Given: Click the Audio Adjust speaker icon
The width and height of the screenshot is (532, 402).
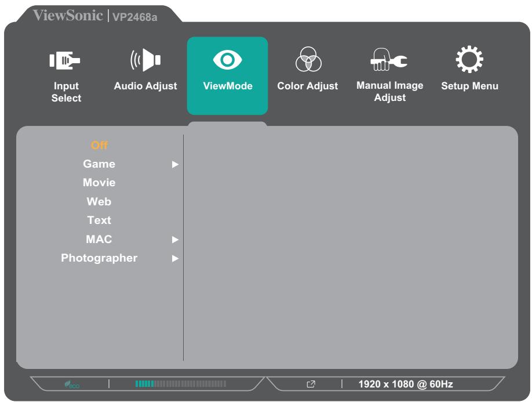Looking at the screenshot, I should [x=145, y=60].
